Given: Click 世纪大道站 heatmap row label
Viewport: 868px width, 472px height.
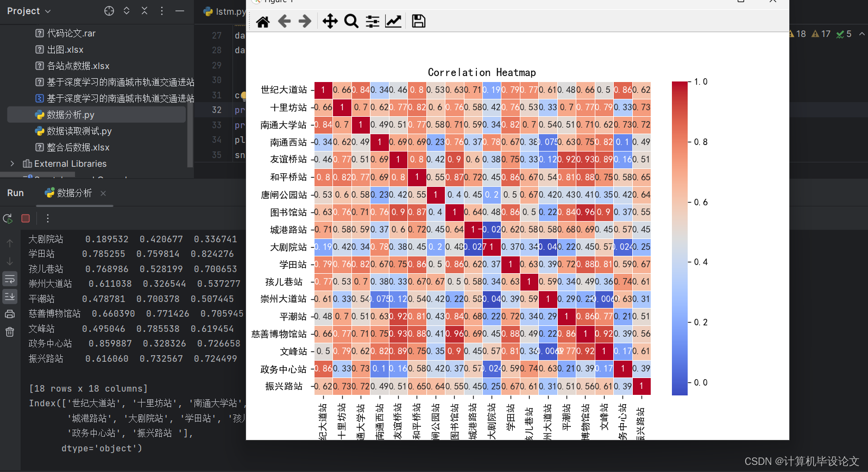Looking at the screenshot, I should coord(284,90).
